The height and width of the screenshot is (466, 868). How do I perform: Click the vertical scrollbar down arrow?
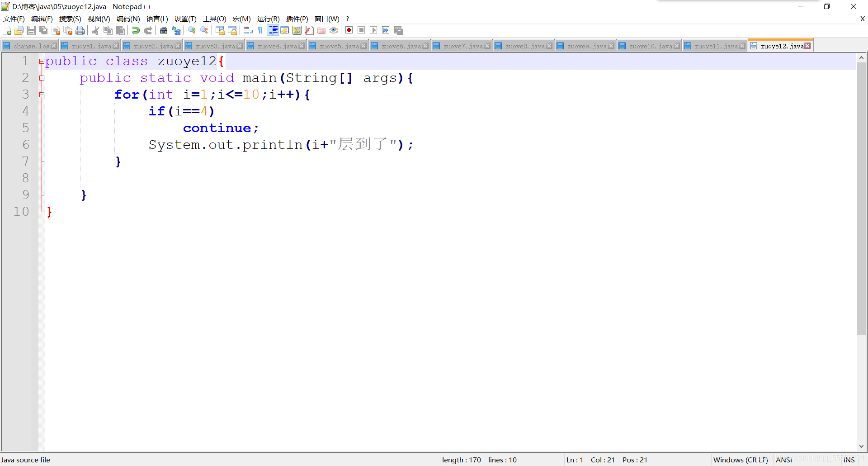[x=861, y=446]
